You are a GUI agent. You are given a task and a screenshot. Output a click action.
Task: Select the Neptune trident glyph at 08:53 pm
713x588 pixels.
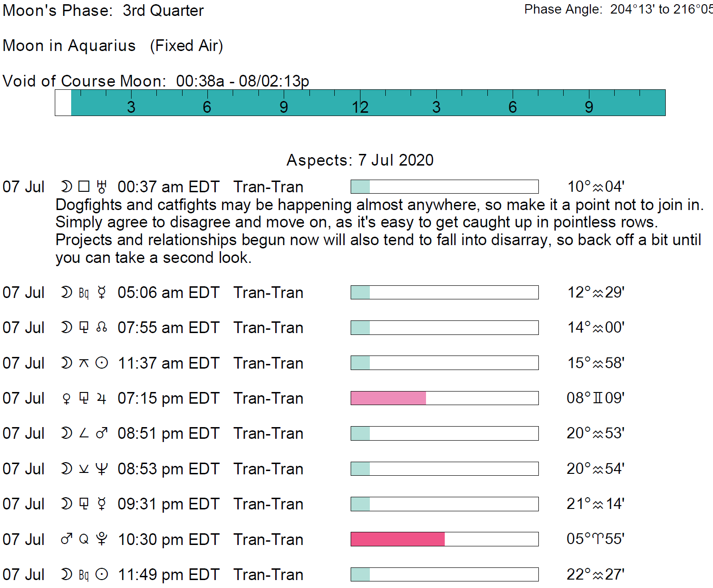102,469
